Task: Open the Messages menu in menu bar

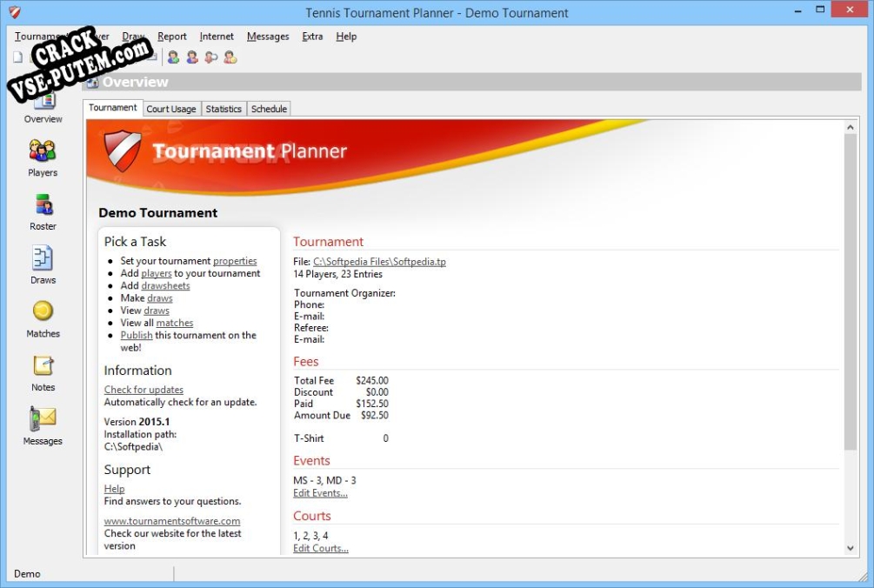Action: (268, 37)
